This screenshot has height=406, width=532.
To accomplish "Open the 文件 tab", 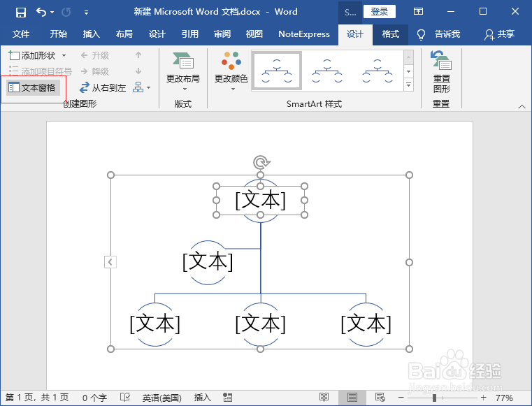I will click(x=21, y=34).
